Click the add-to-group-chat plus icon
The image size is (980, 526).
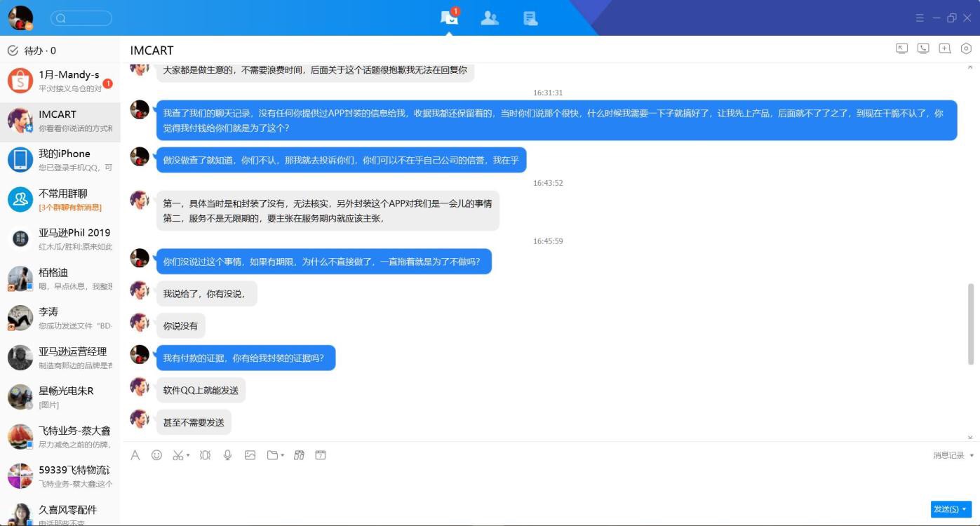click(x=945, y=48)
